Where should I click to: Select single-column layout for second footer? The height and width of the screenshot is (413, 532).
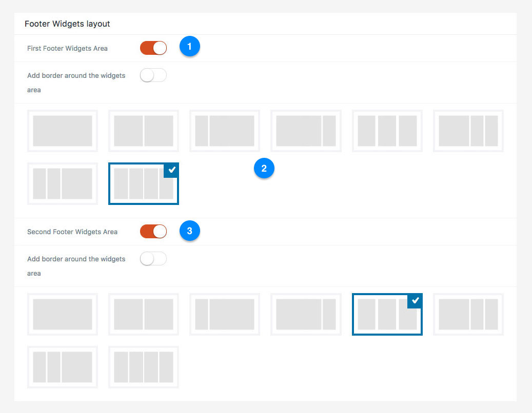(63, 315)
